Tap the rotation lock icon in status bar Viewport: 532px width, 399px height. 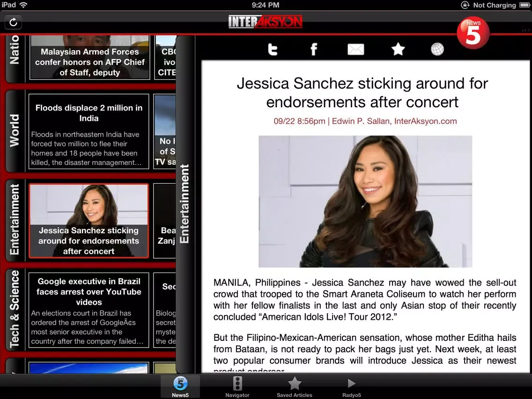[465, 5]
